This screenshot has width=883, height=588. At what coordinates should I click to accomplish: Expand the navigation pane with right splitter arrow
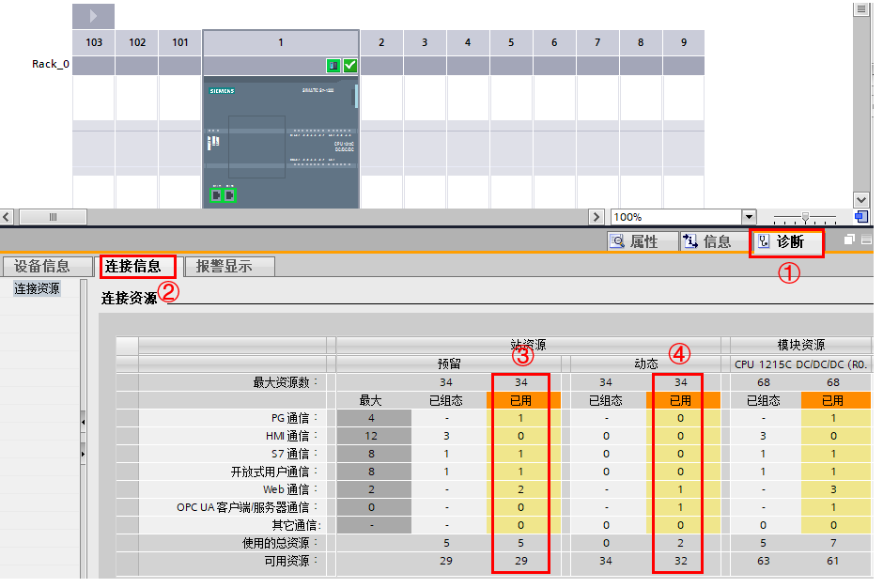(x=84, y=454)
